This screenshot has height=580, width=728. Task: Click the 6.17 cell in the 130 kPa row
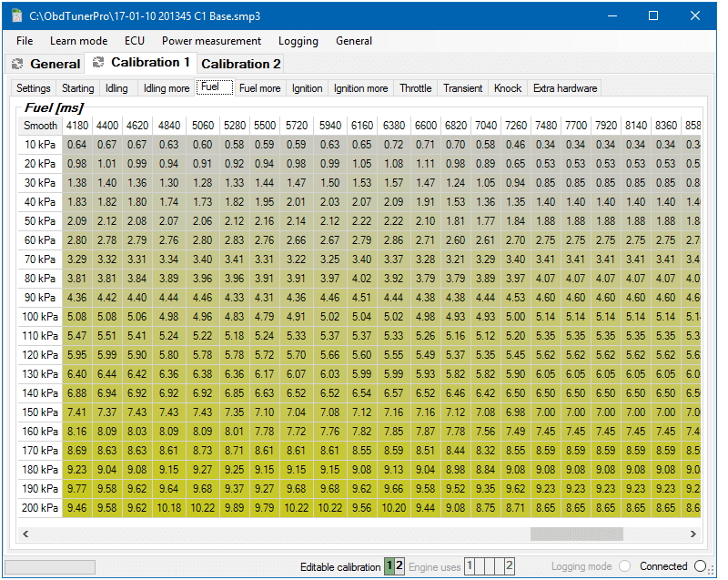click(265, 374)
